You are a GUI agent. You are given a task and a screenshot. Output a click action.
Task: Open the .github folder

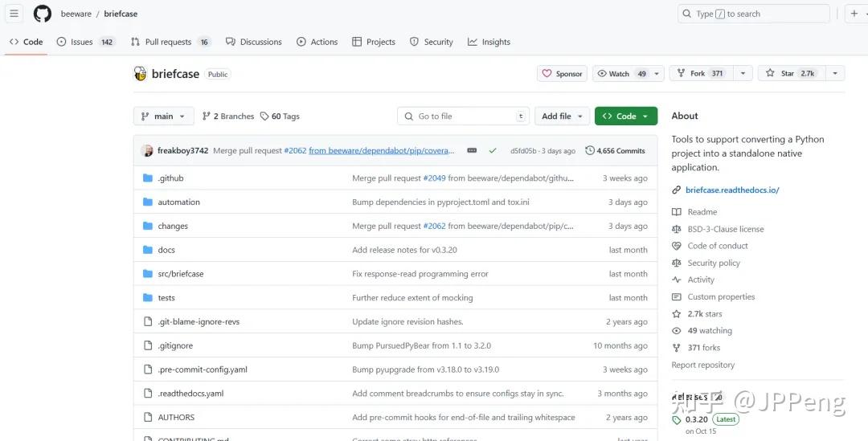170,178
